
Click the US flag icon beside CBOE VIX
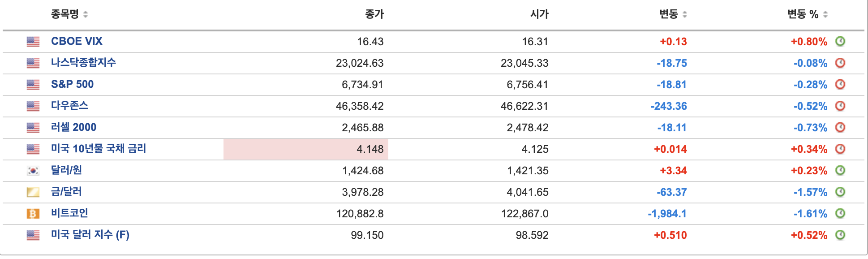click(x=33, y=41)
